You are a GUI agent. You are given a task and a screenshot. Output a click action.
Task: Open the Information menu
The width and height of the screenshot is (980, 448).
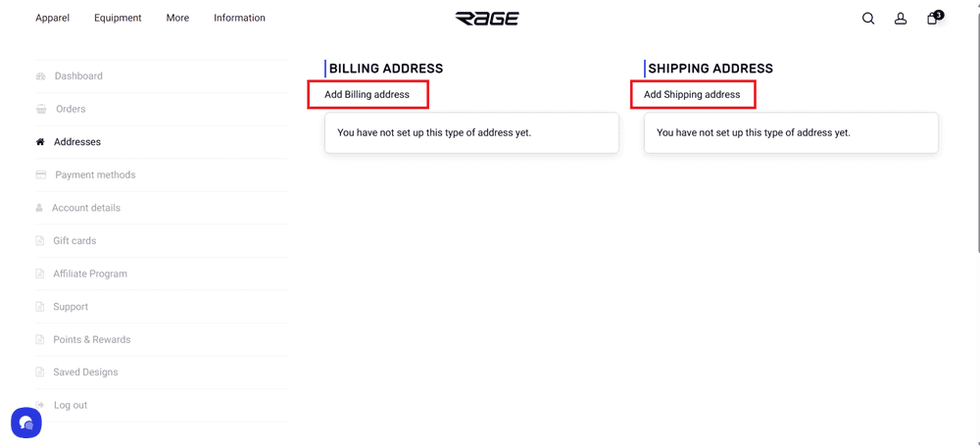tap(239, 18)
